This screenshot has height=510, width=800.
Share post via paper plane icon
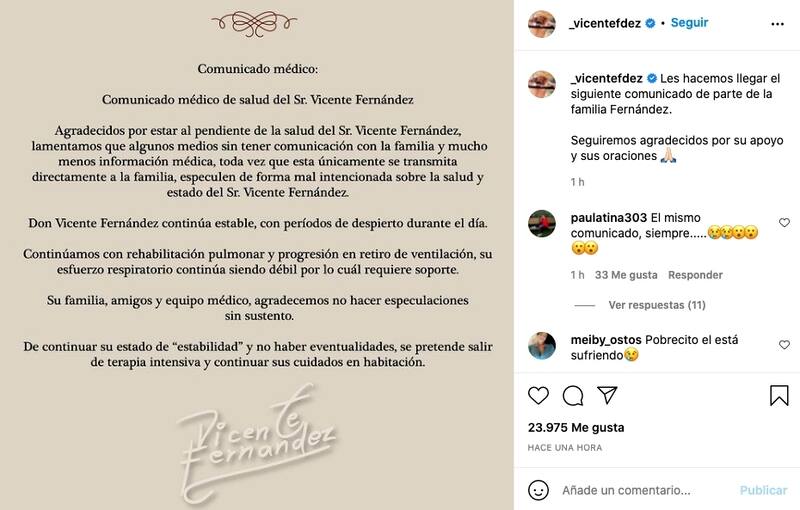(x=608, y=396)
